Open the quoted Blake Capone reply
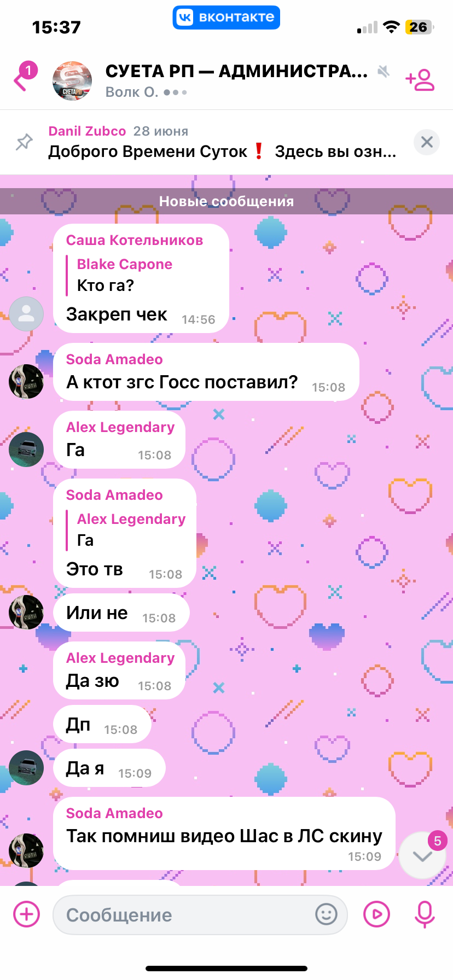 (x=120, y=275)
